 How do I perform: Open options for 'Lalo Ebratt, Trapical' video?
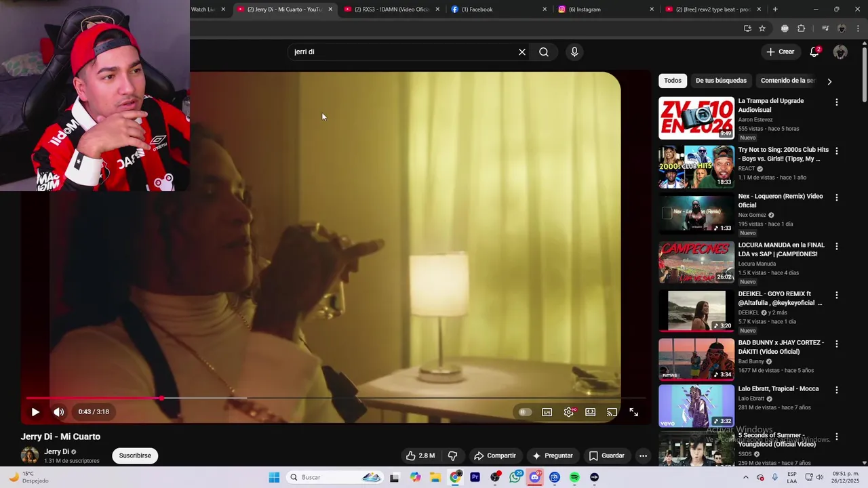click(x=836, y=390)
